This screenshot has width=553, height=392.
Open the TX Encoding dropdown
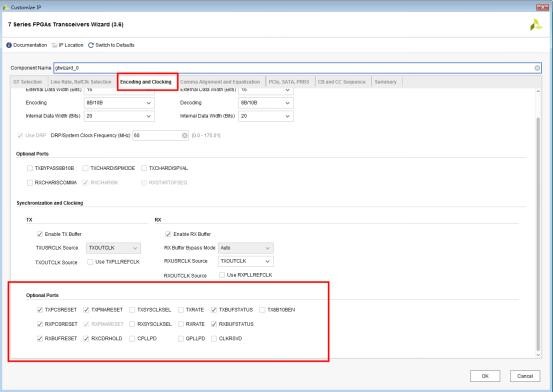118,103
